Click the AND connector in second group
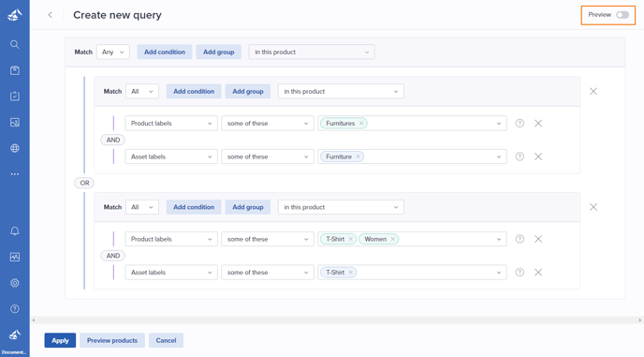Screen dimensions: 644x357 coord(113,256)
